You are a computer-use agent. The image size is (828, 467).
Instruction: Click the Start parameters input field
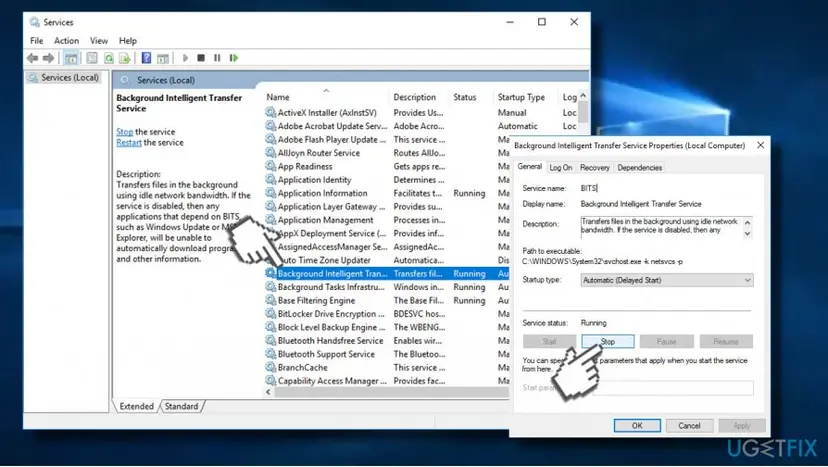[673, 388]
